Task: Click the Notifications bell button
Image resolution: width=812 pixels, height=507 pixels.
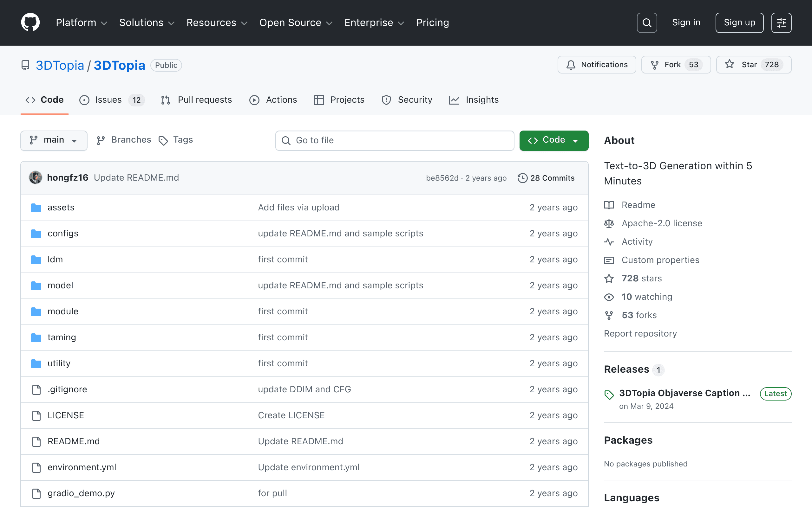Action: tap(597, 65)
